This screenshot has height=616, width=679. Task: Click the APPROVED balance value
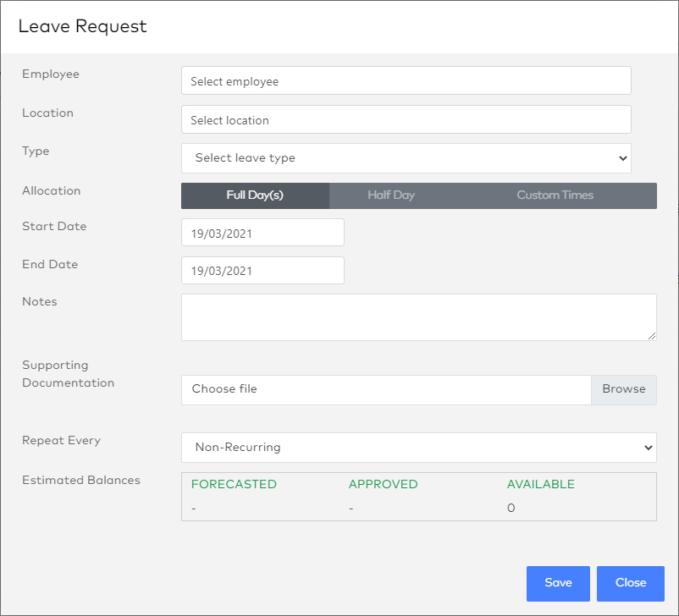pyautogui.click(x=351, y=508)
